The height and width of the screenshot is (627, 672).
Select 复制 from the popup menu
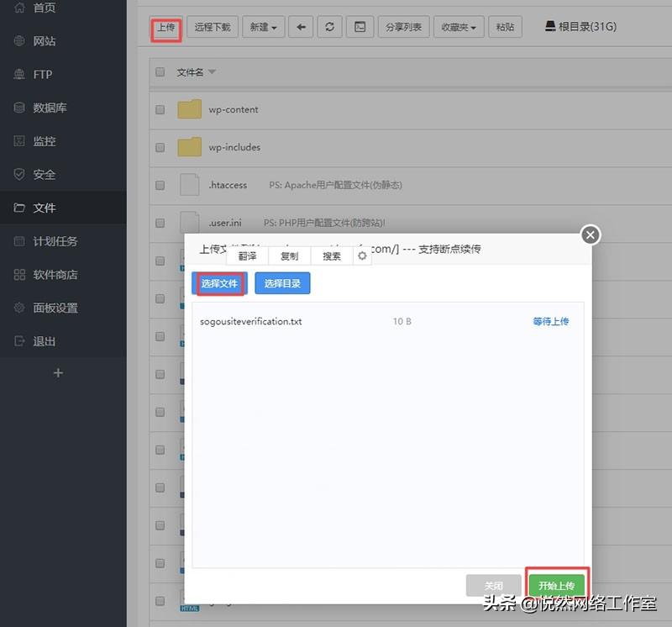[288, 256]
